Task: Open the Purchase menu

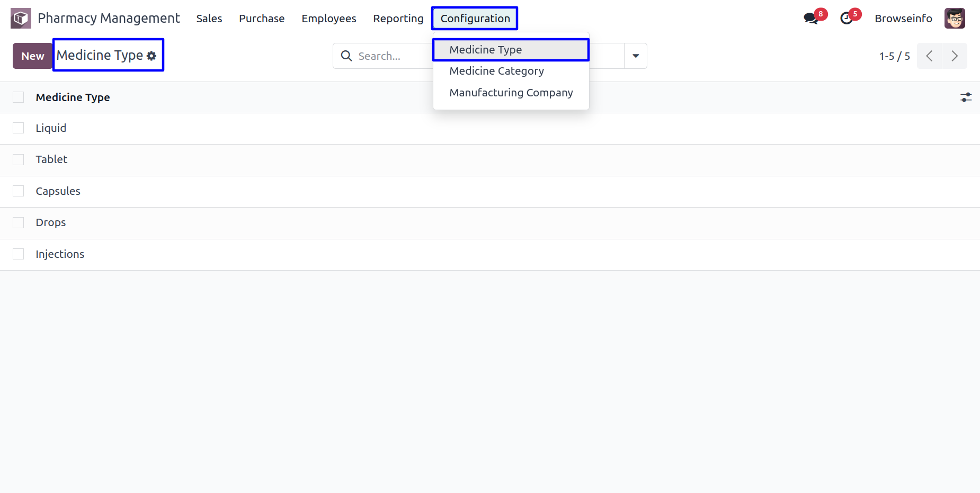Action: (x=262, y=19)
